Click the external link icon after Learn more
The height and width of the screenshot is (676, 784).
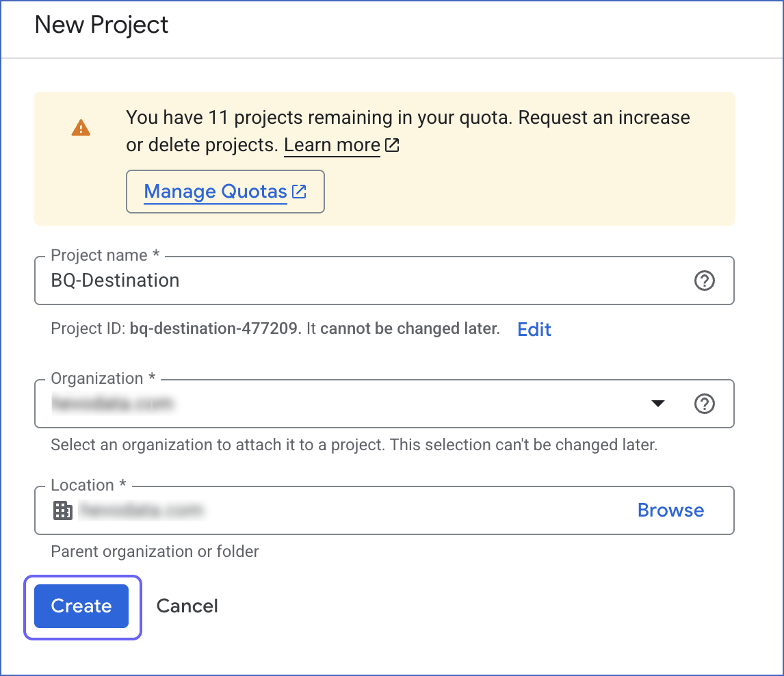392,145
